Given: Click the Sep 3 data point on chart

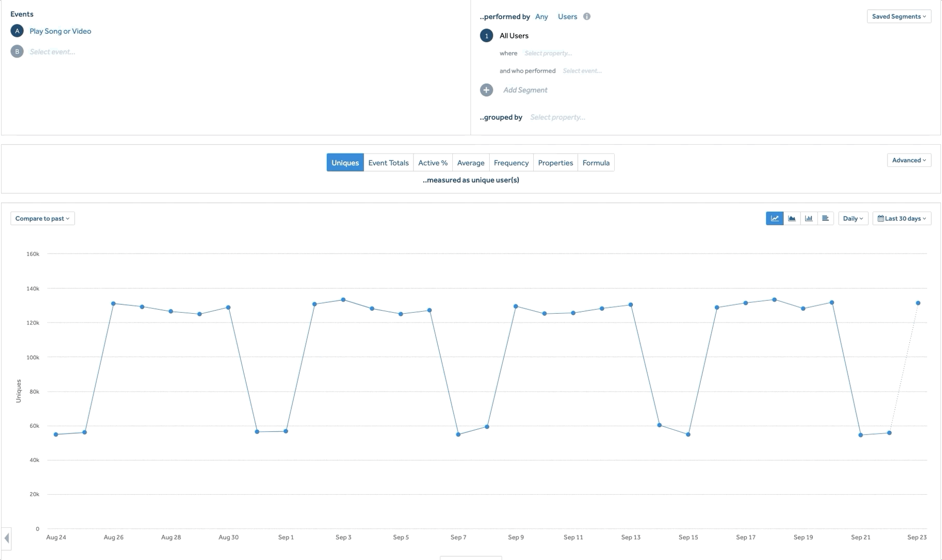Looking at the screenshot, I should 343,300.
